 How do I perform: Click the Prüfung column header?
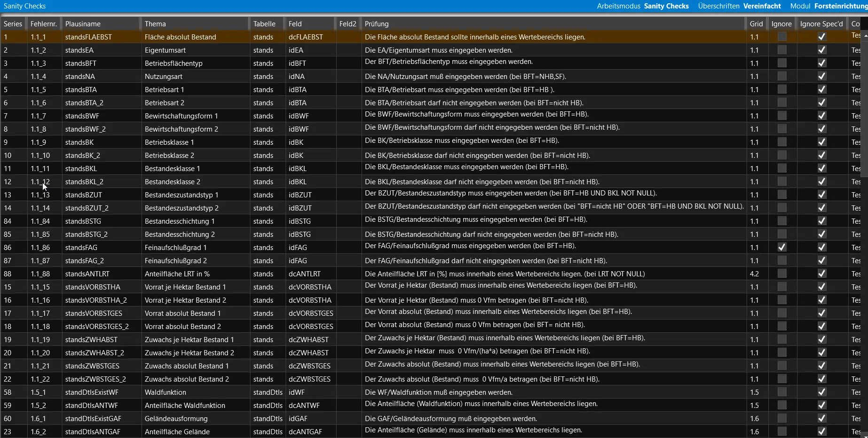click(x=377, y=24)
